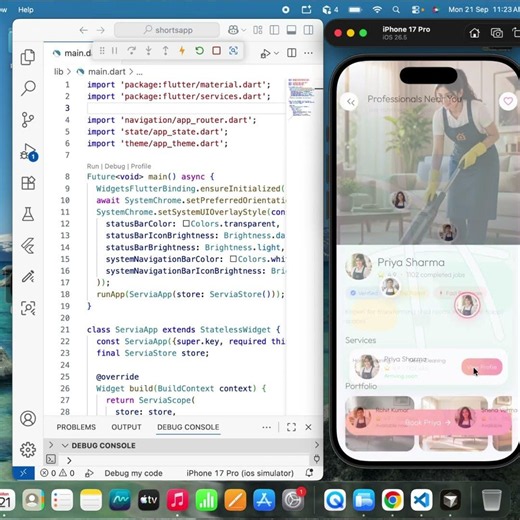Image resolution: width=520 pixels, height=520 pixels.
Task: Switch to the OUTPUT panel tab
Action: tap(126, 427)
